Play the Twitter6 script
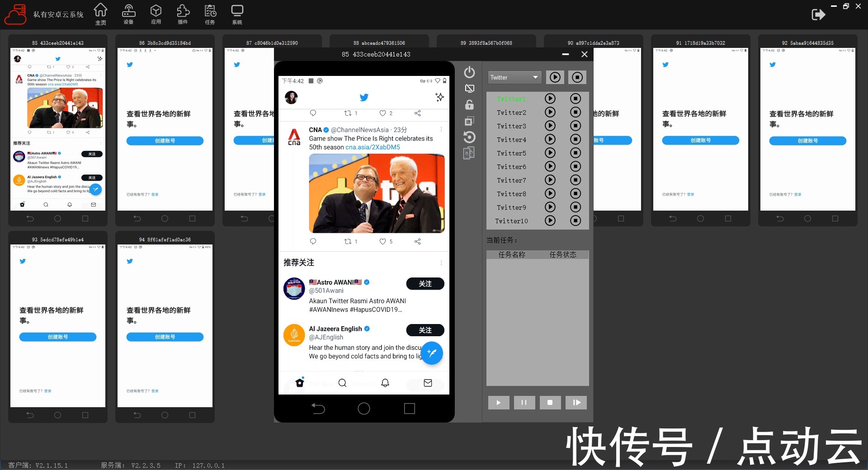This screenshot has height=470, width=868. (550, 166)
